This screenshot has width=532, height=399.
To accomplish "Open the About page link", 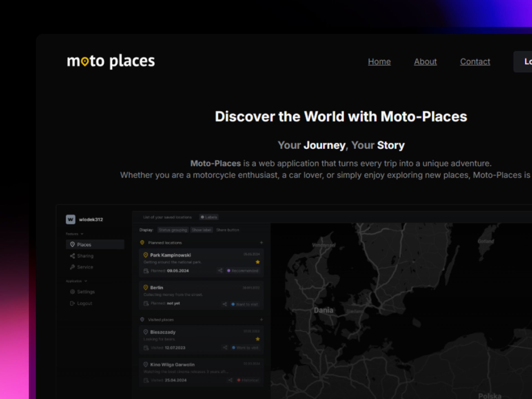I will (x=425, y=62).
